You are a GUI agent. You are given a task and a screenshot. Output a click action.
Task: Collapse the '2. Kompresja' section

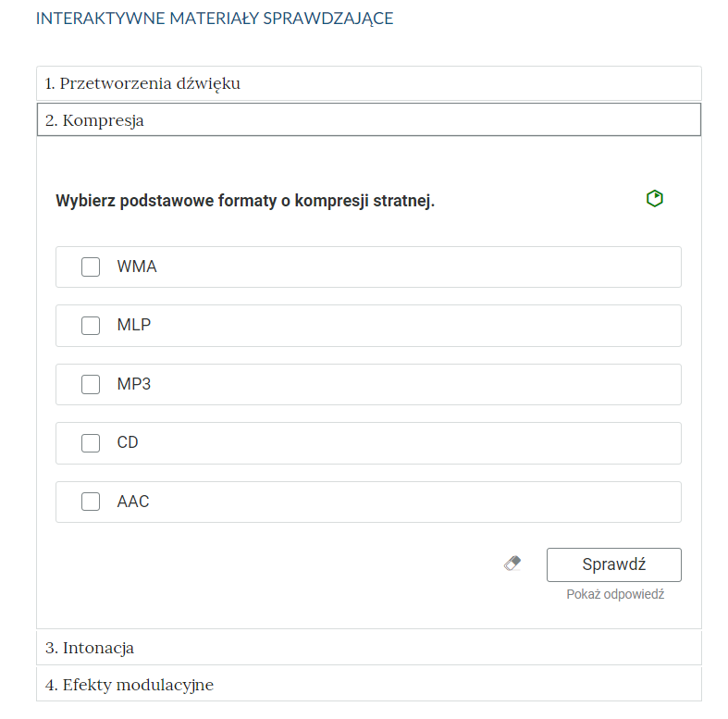(368, 119)
